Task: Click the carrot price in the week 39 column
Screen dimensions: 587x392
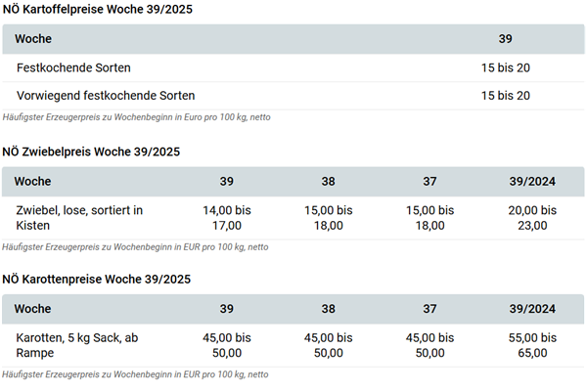Action: point(226,345)
